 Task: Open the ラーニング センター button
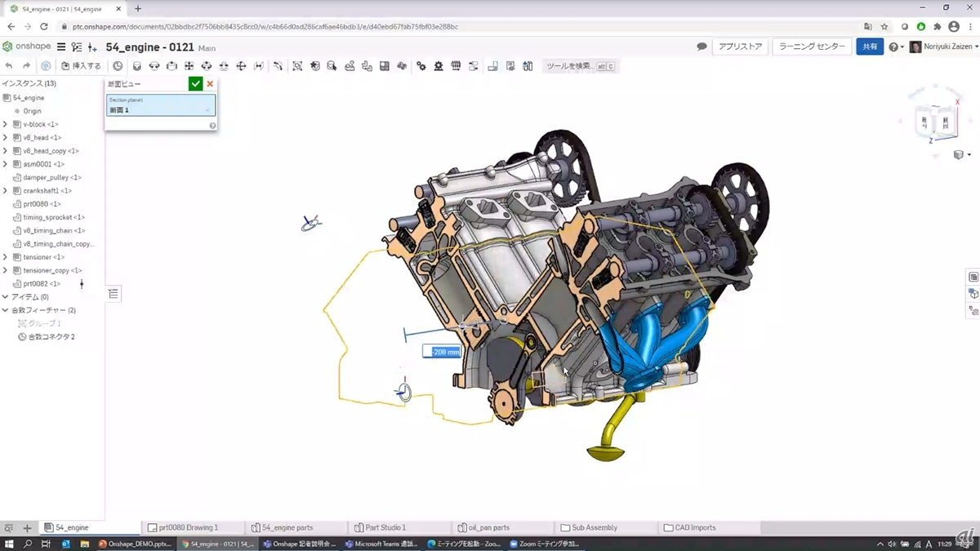(812, 47)
